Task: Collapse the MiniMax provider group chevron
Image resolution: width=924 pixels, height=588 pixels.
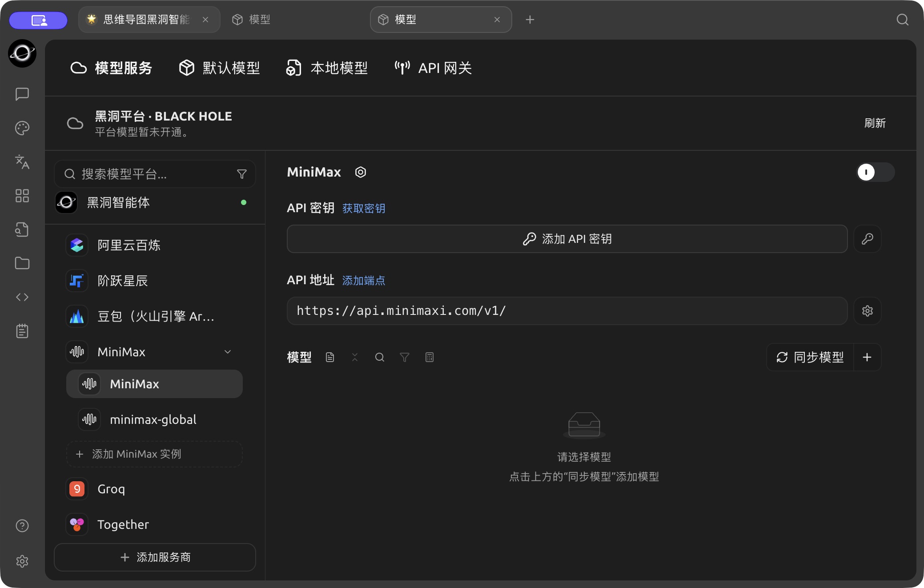Action: 228,352
